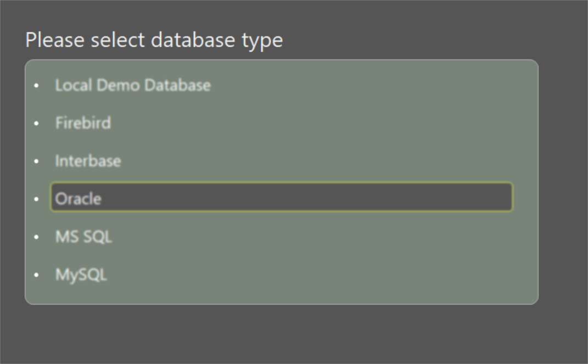Click the bullet beside Interbase
Image resolution: width=588 pixels, height=364 pixels.
click(x=38, y=161)
